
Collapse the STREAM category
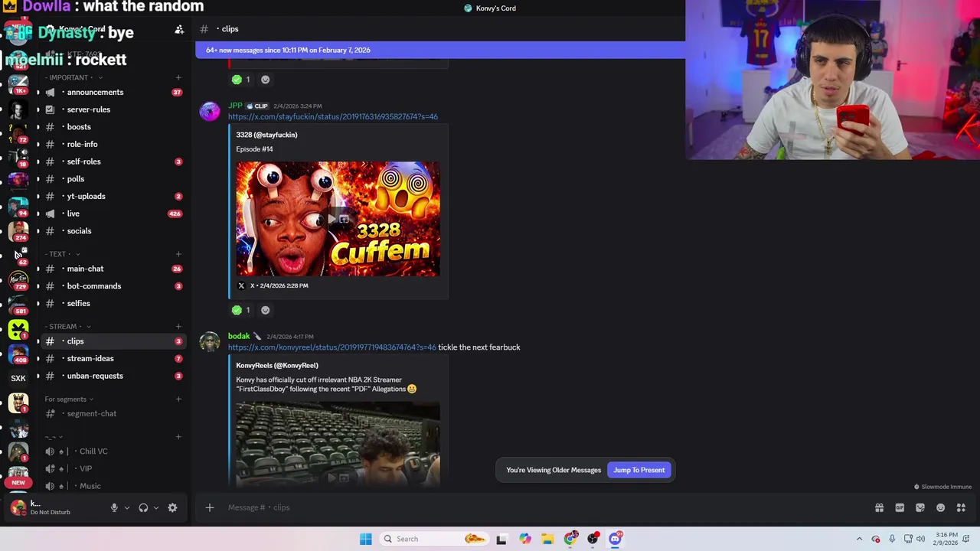(67, 327)
